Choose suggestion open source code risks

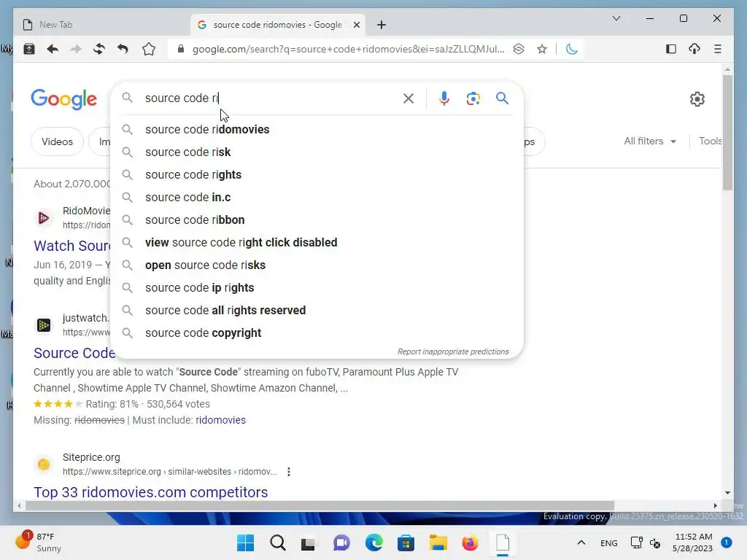click(317, 265)
